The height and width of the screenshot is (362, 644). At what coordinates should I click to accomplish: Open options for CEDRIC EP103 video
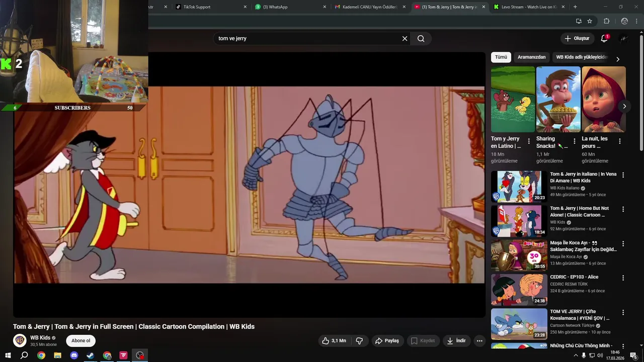pos(623,278)
